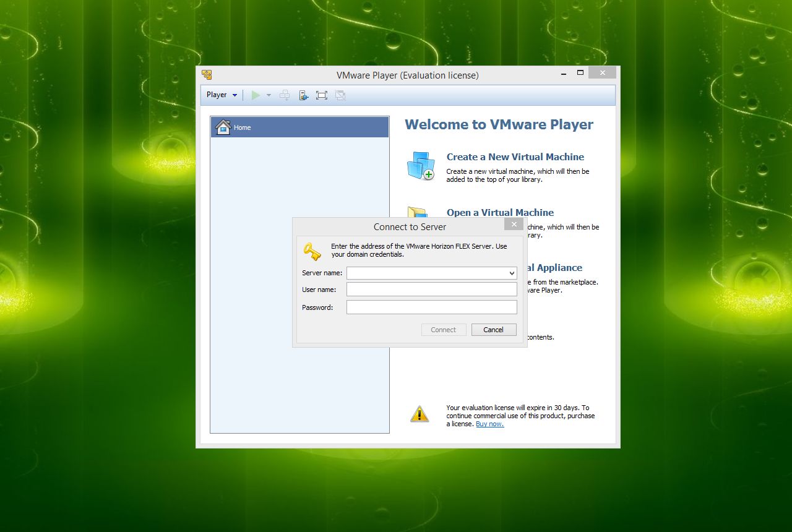Viewport: 792px width, 532px height.
Task: Click the Open a Virtual Machine folder icon
Action: point(418,212)
